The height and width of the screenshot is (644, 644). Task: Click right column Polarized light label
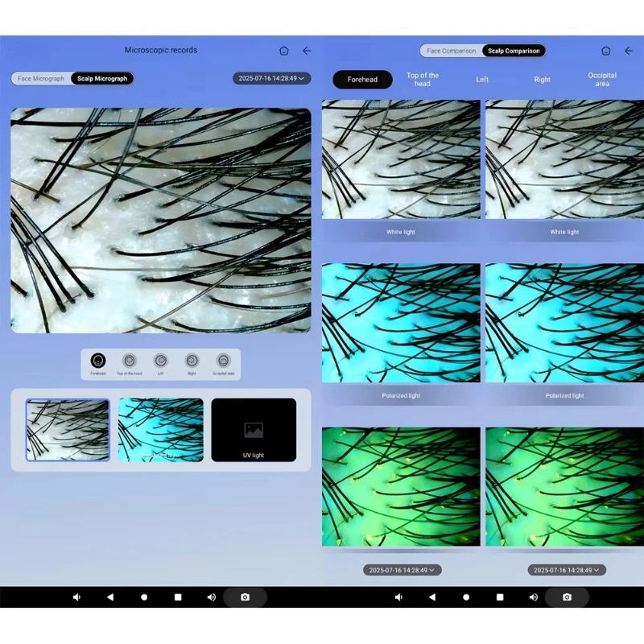coord(565,395)
